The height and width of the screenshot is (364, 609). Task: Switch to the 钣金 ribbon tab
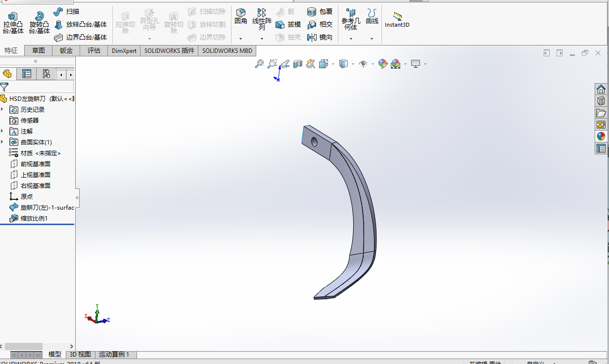coord(66,50)
